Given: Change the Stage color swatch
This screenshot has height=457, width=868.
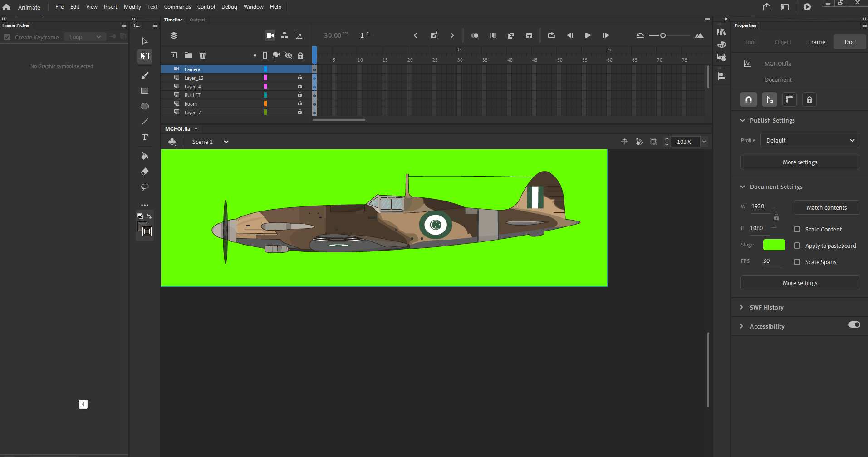Looking at the screenshot, I should pos(774,244).
